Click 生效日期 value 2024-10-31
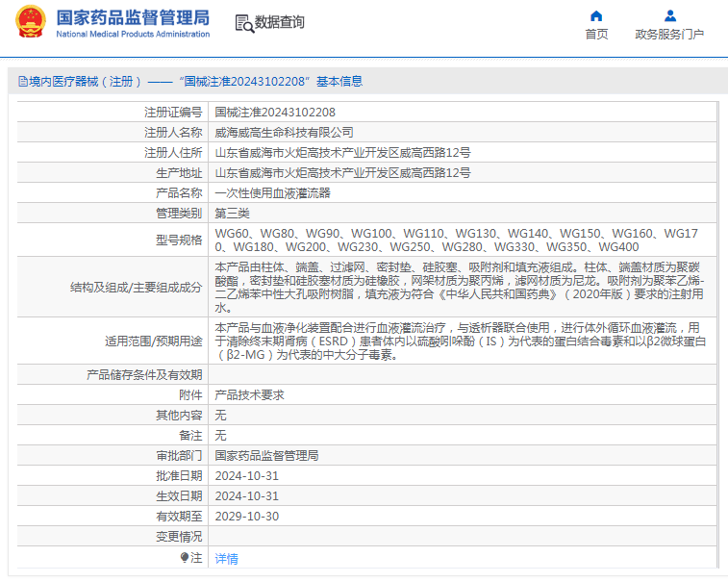The image size is (728, 582). pos(246,495)
